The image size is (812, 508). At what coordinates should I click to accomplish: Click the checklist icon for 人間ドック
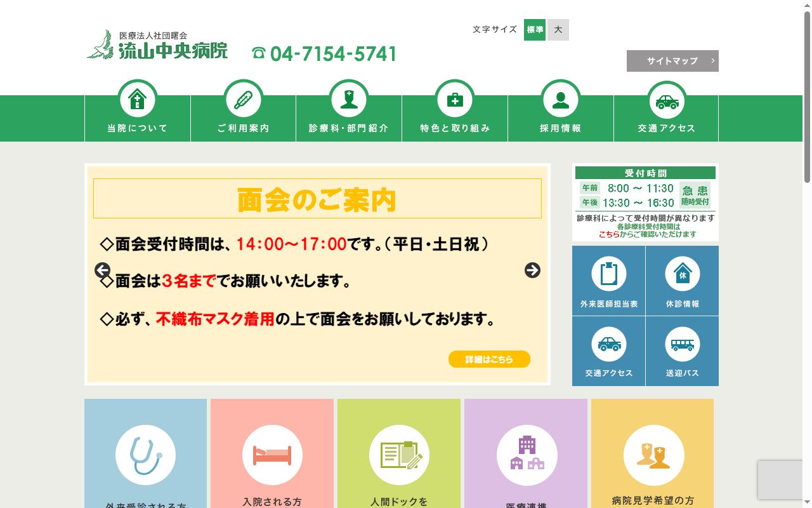[x=399, y=455]
